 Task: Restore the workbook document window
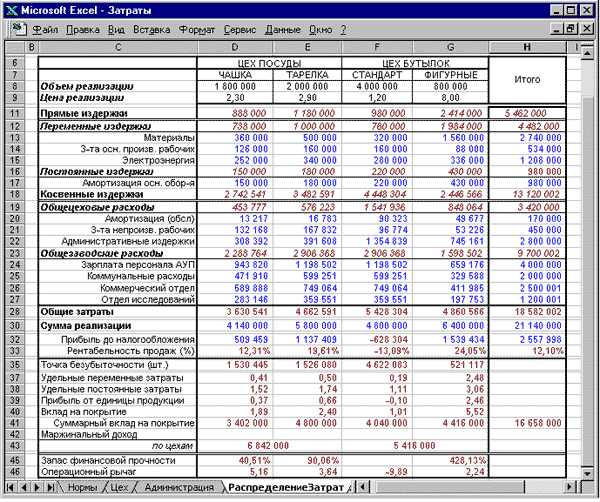[x=572, y=29]
